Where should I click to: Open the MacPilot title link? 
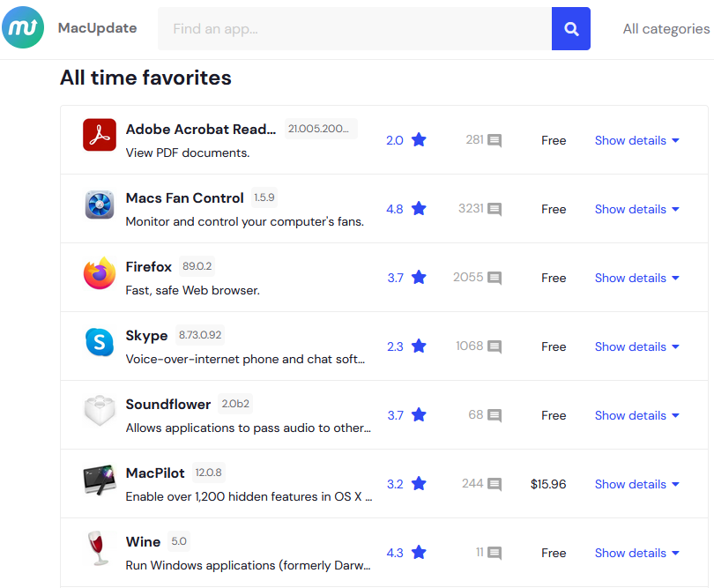tap(155, 473)
